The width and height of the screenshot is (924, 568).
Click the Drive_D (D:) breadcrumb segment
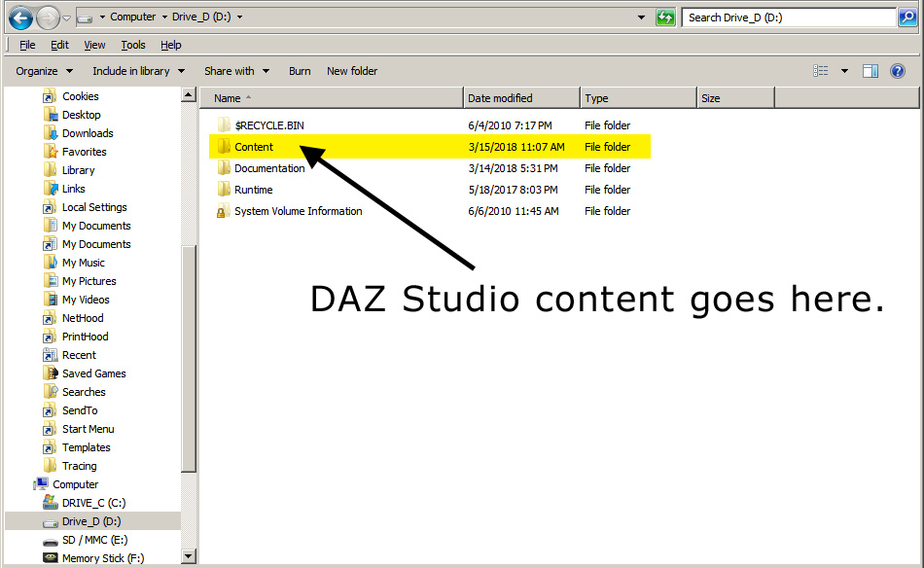tap(201, 18)
